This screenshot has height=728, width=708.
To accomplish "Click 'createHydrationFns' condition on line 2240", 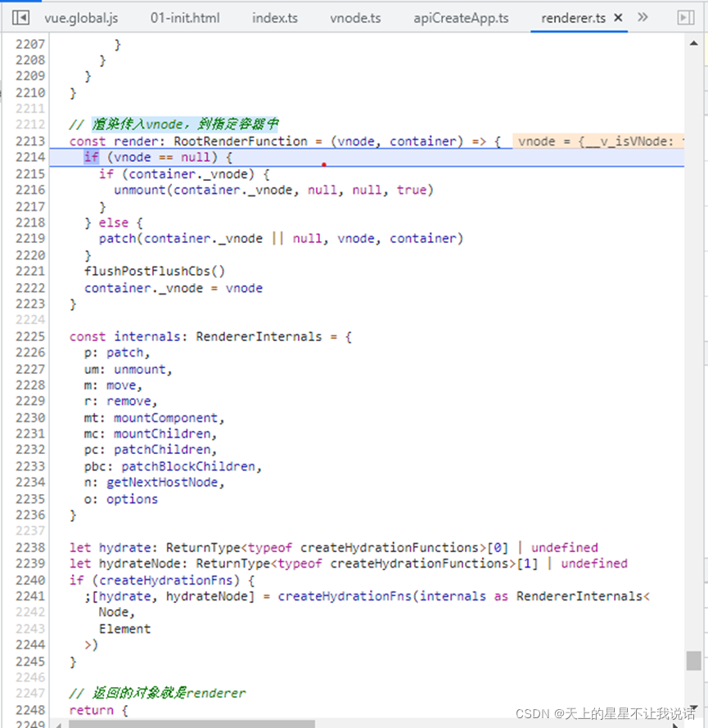I will click(x=166, y=581).
